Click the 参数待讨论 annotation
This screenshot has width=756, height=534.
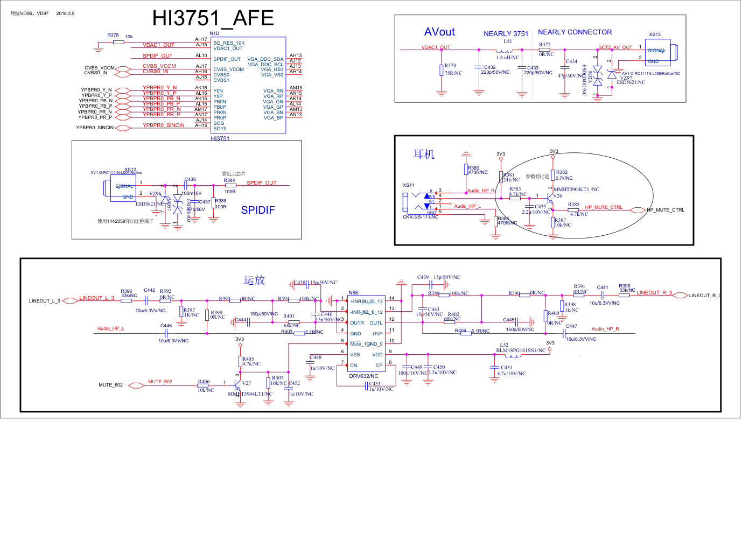click(537, 176)
